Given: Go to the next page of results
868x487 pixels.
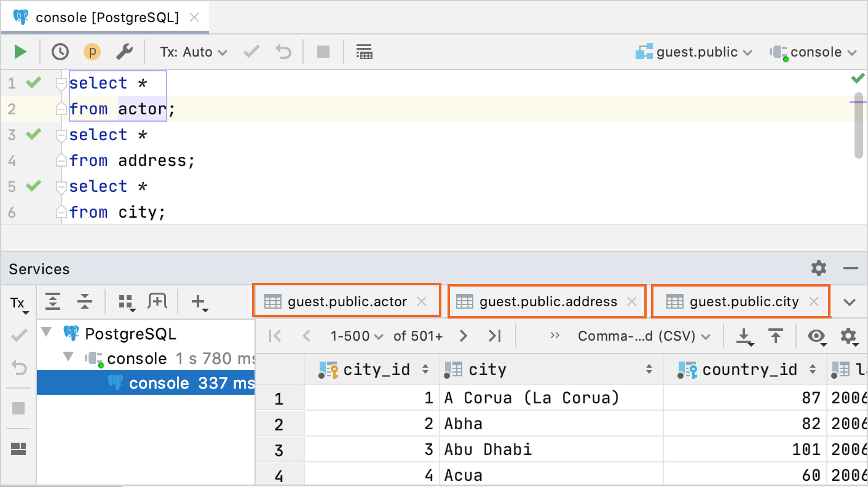Looking at the screenshot, I should click(464, 336).
